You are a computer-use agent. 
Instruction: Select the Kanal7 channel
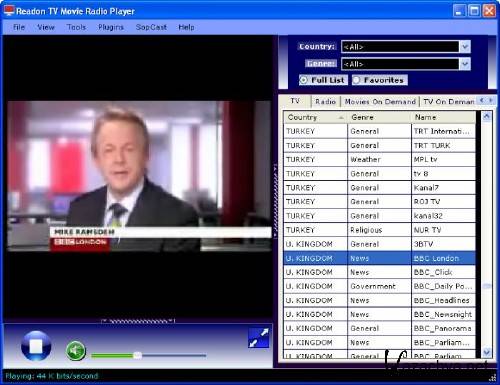coord(379,188)
